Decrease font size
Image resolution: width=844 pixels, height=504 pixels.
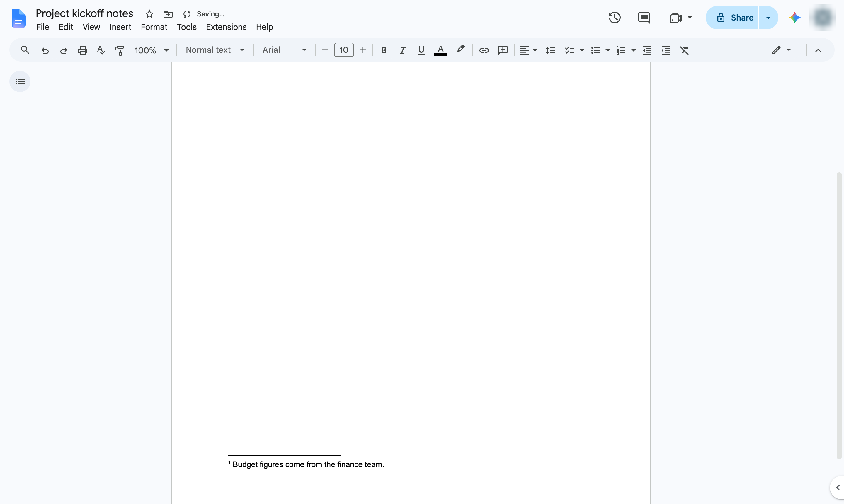[325, 50]
